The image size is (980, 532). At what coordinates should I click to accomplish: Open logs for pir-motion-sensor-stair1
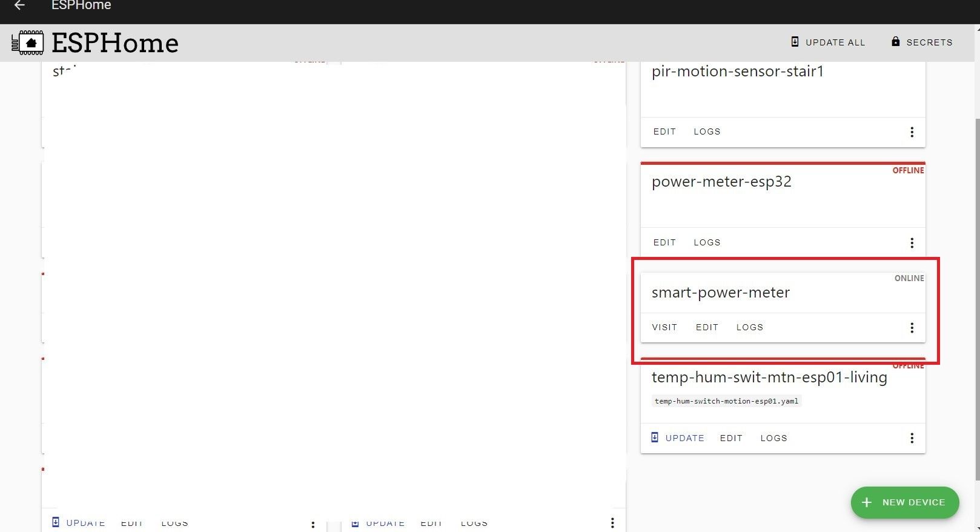[x=707, y=131]
